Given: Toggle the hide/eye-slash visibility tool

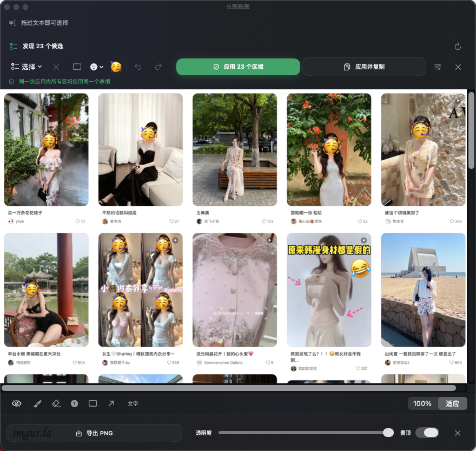Looking at the screenshot, I should coord(16,403).
